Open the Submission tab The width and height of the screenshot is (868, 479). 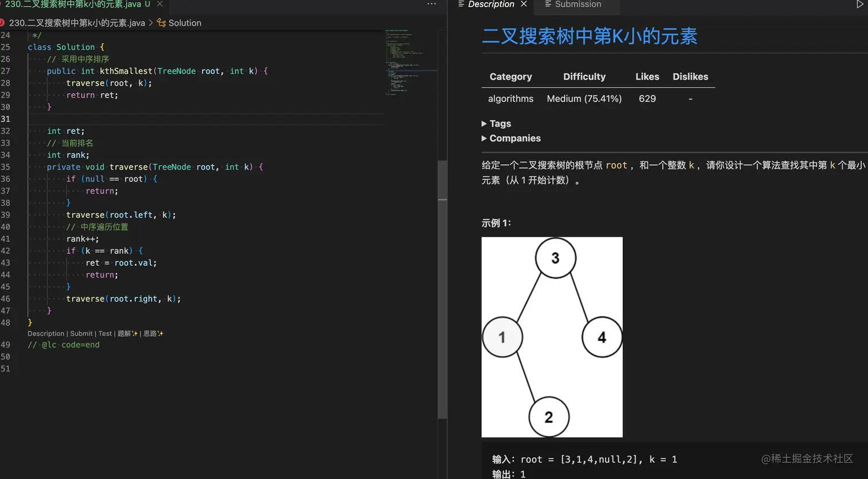click(577, 4)
